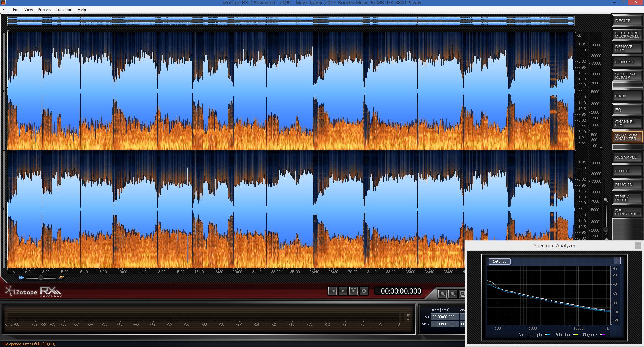The height and width of the screenshot is (347, 644).
Task: Click the iZotope RX Advanced logo
Action: pos(34,291)
